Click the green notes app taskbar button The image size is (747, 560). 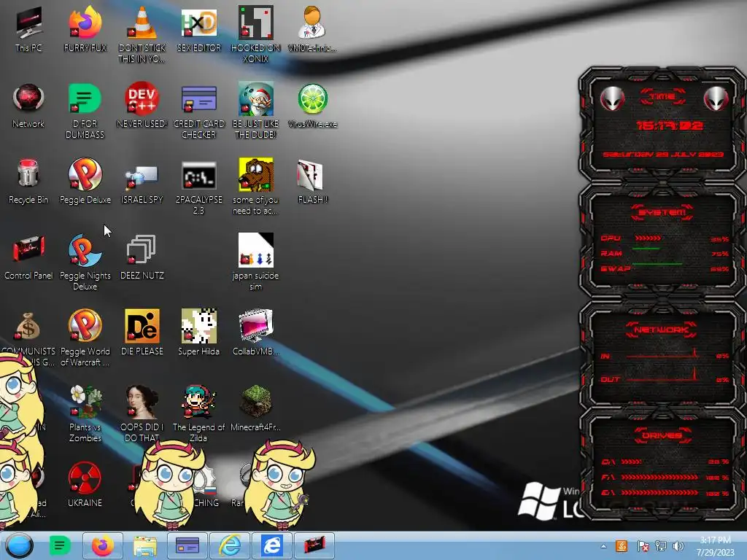point(60,545)
